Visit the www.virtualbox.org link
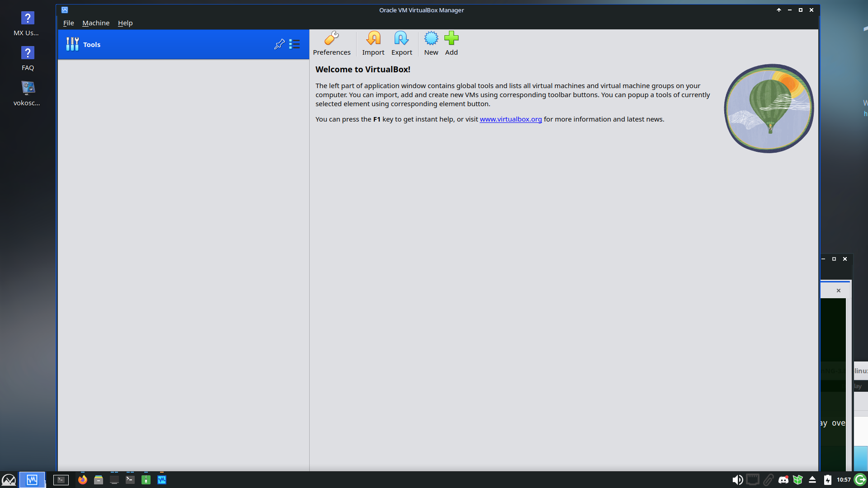 tap(510, 119)
